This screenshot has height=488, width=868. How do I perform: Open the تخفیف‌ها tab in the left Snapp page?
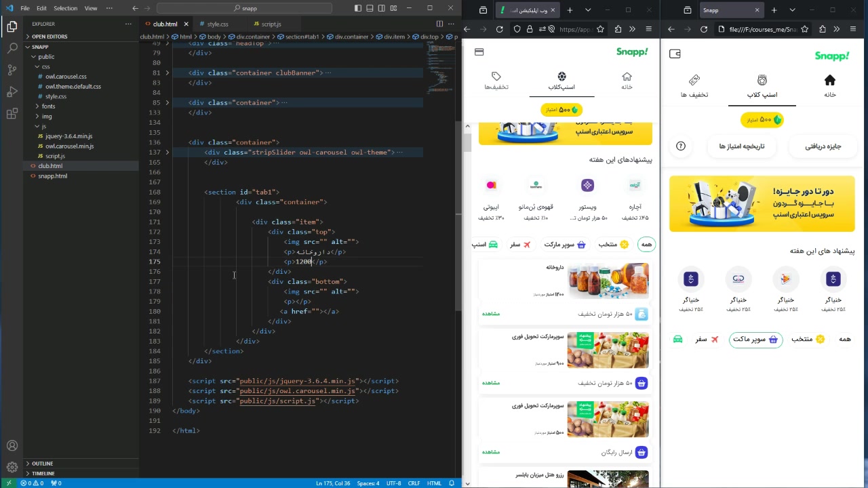click(496, 81)
